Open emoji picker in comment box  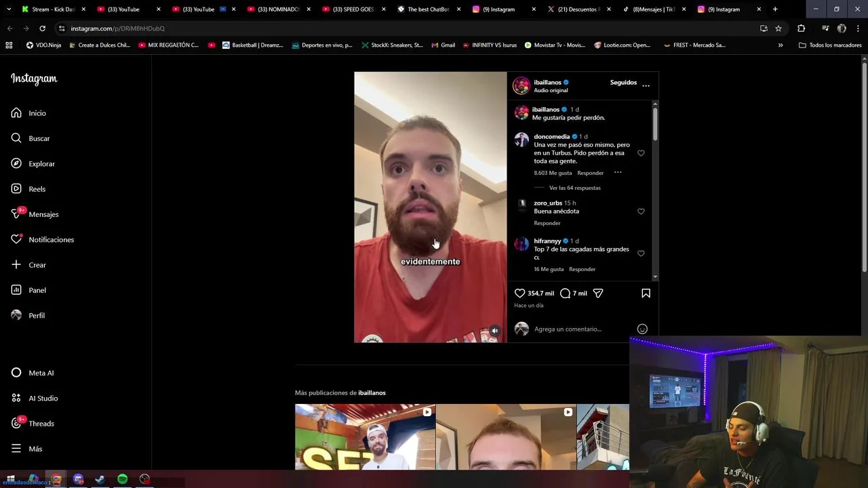coord(642,329)
